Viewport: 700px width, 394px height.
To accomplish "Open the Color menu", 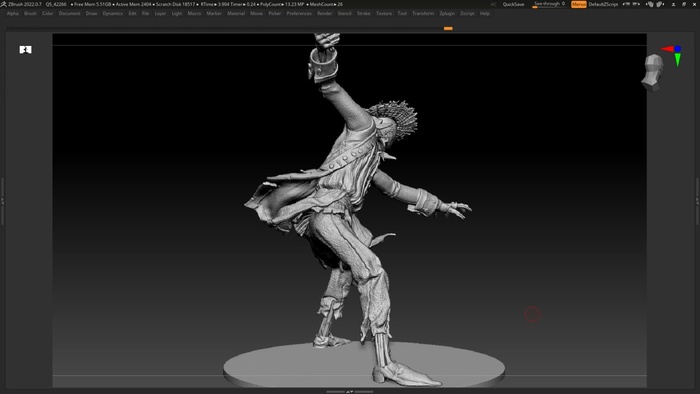I will coord(47,13).
